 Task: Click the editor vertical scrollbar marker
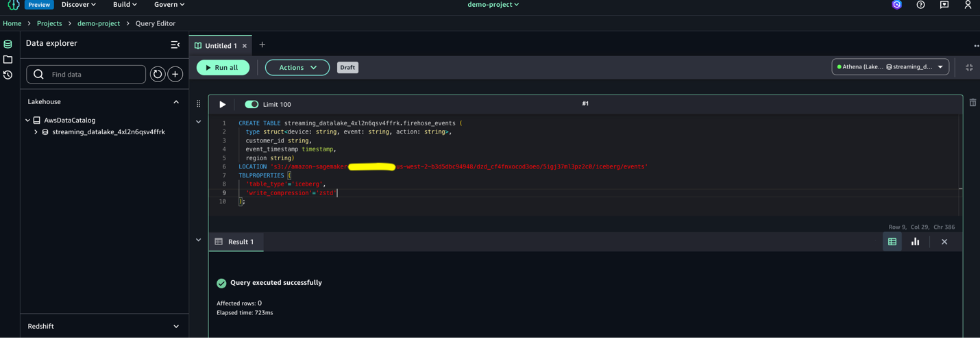[960, 189]
